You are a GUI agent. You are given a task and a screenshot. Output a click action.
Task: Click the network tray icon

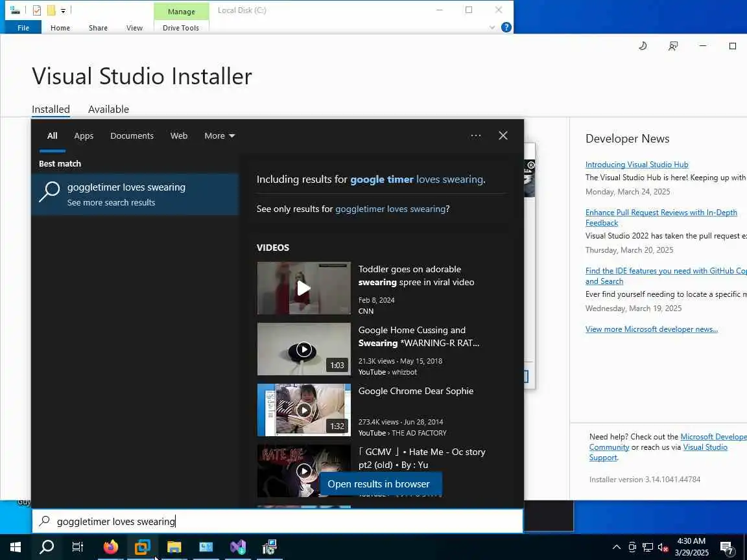coord(647,547)
